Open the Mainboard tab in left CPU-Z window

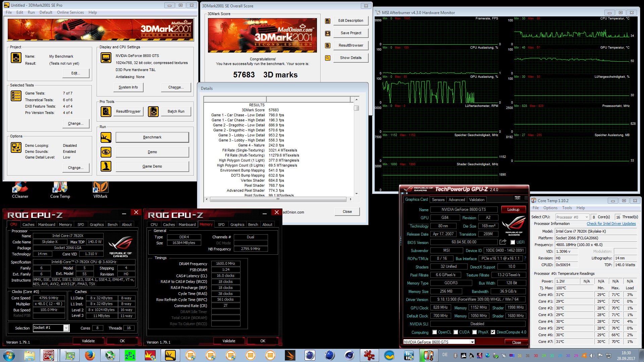click(47, 225)
